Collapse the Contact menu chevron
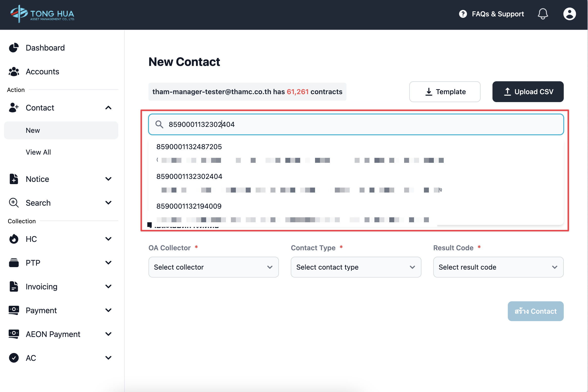The width and height of the screenshot is (588, 392). (108, 108)
